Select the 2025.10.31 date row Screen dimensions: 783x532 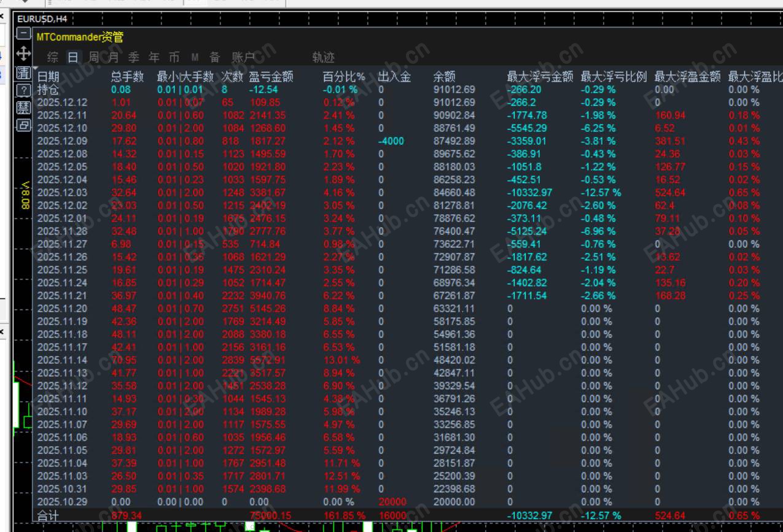click(62, 489)
